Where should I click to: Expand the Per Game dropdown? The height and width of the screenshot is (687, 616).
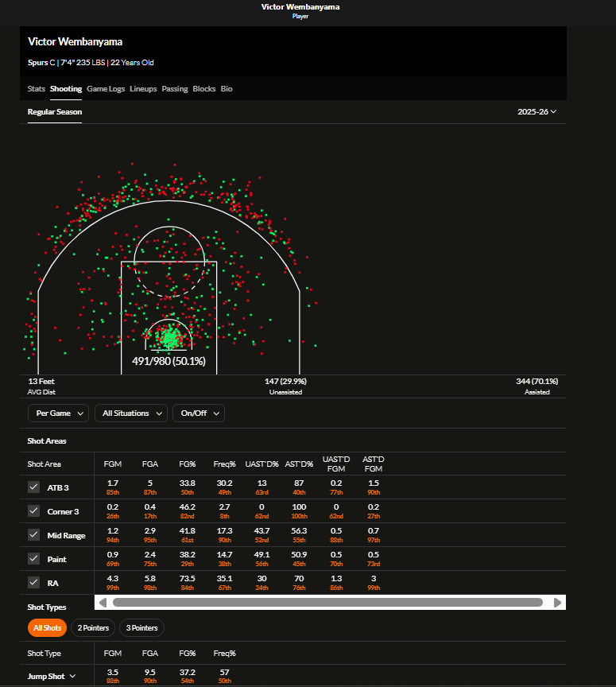(58, 413)
